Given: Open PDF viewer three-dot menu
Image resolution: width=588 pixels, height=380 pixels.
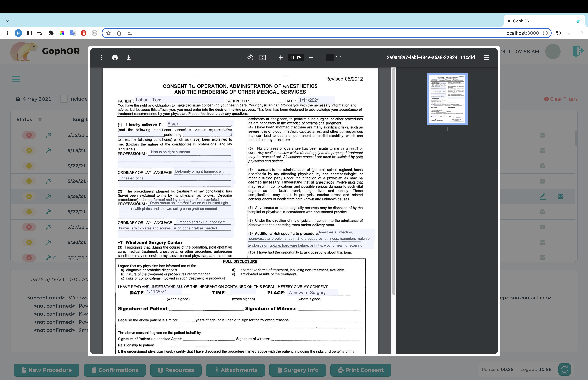Looking at the screenshot, I should [101, 57].
